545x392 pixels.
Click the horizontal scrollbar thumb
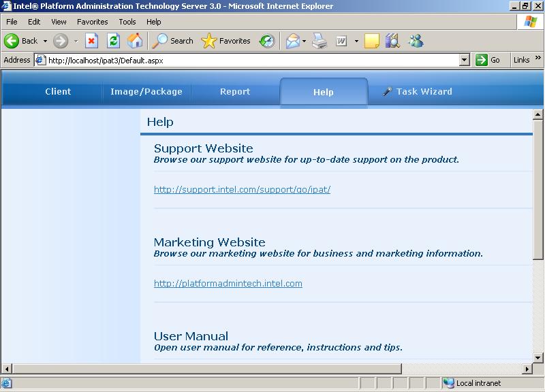coord(207,369)
